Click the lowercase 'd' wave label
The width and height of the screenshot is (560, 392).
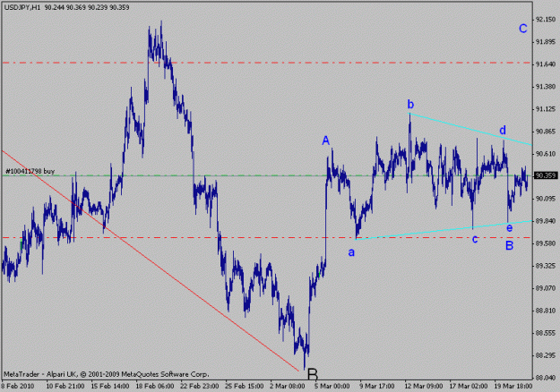point(503,130)
